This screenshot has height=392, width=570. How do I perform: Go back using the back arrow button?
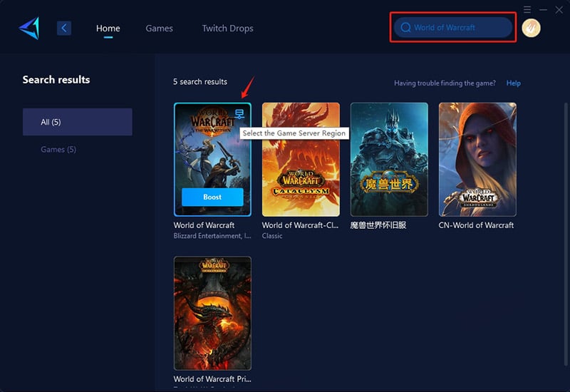coord(64,28)
